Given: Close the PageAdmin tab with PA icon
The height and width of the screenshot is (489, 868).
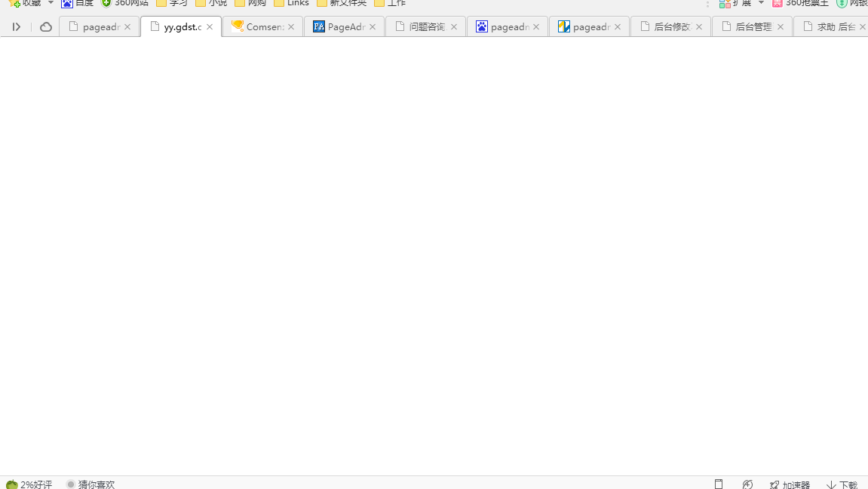Looking at the screenshot, I should point(373,27).
